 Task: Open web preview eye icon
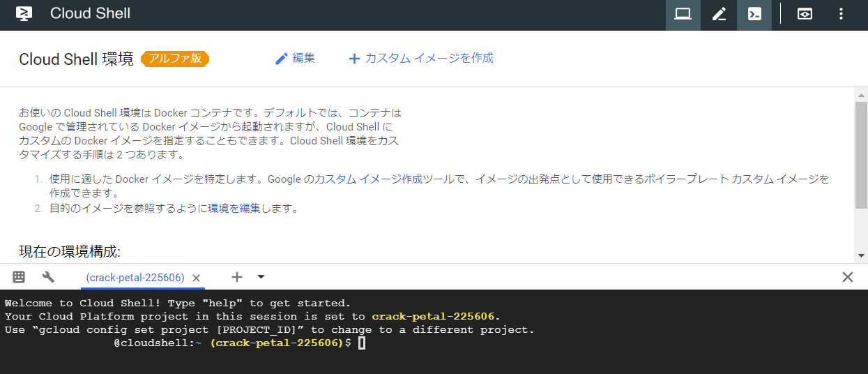[805, 14]
